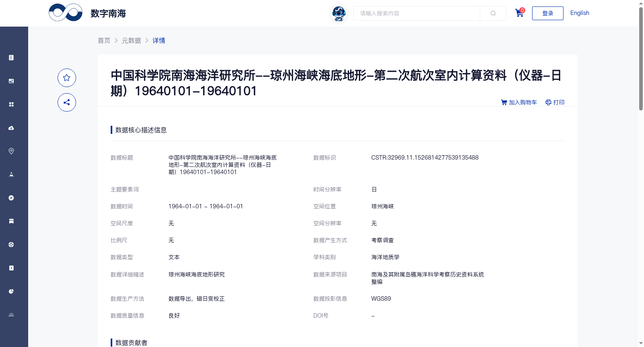Viewport: 644px width, 347px height.
Task: Click the search magnifier button
Action: 493,13
